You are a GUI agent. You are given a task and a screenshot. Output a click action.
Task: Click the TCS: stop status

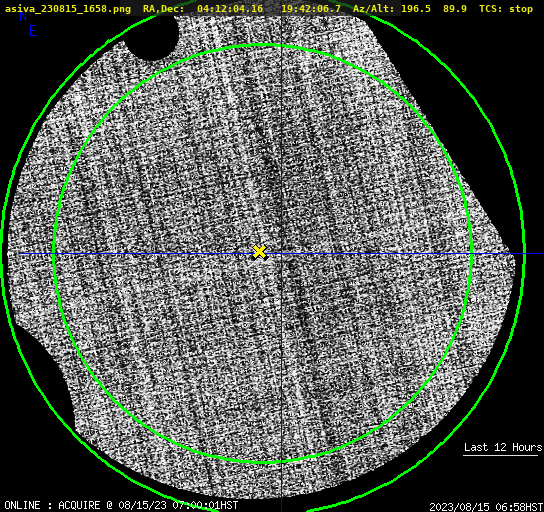pos(506,9)
